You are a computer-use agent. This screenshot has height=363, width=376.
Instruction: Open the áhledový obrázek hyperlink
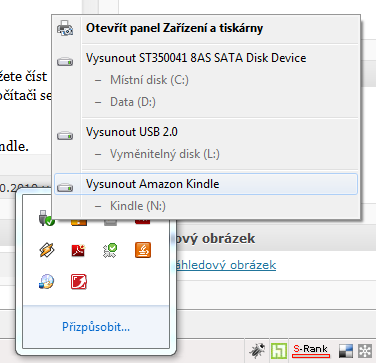226,265
